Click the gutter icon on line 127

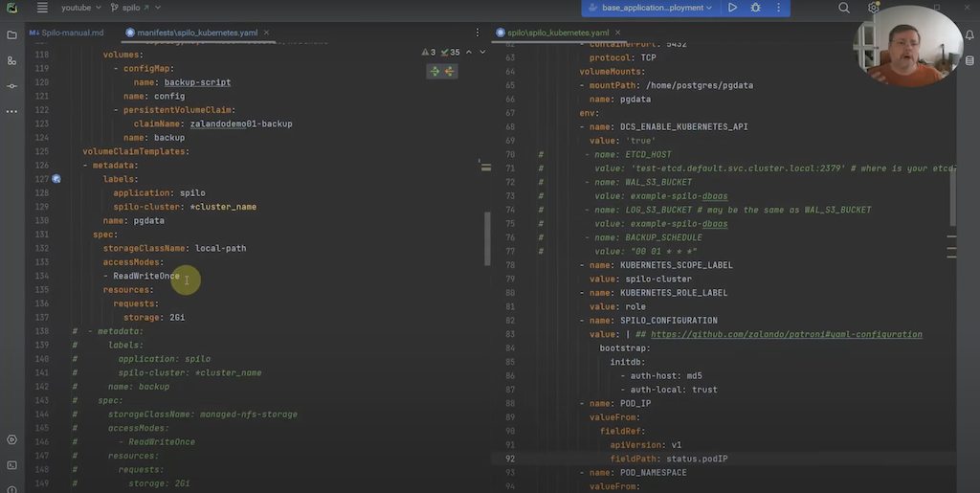click(x=56, y=179)
